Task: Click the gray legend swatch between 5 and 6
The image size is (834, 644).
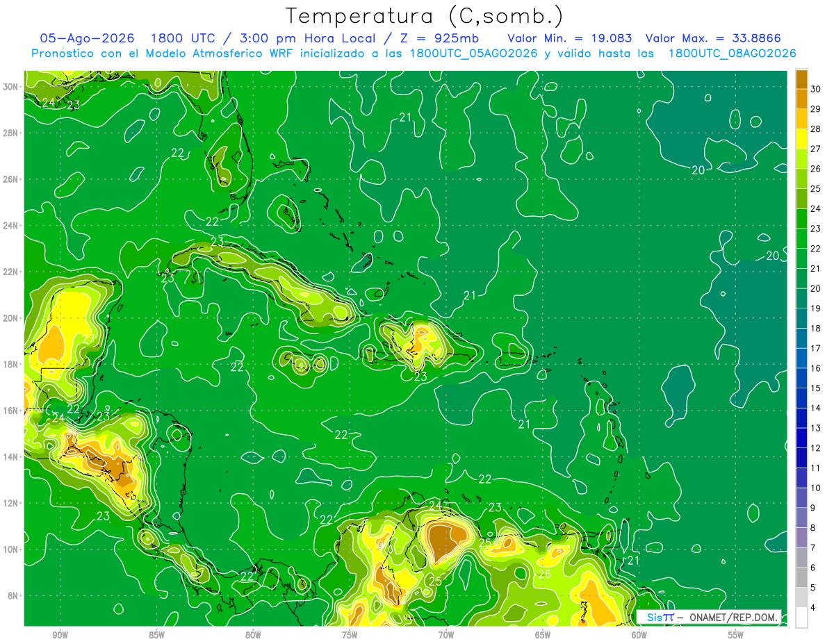Action: click(x=801, y=577)
